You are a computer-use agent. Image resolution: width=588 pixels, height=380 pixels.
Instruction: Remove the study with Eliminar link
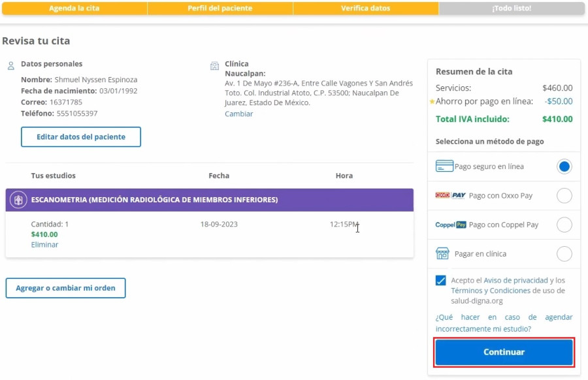coord(44,245)
